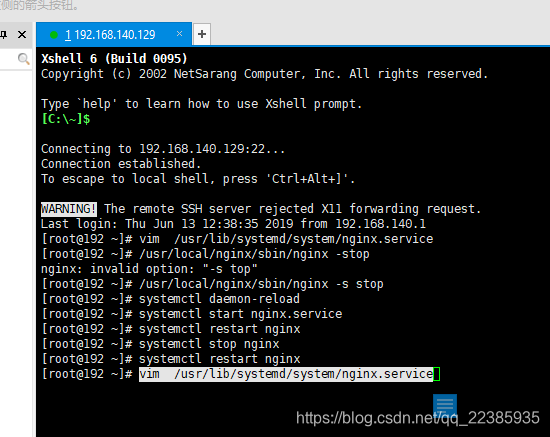Click the 'Connecting to 192.168.140.129:22...' line
Viewport: 550px width, 437px height.
[x=163, y=149]
